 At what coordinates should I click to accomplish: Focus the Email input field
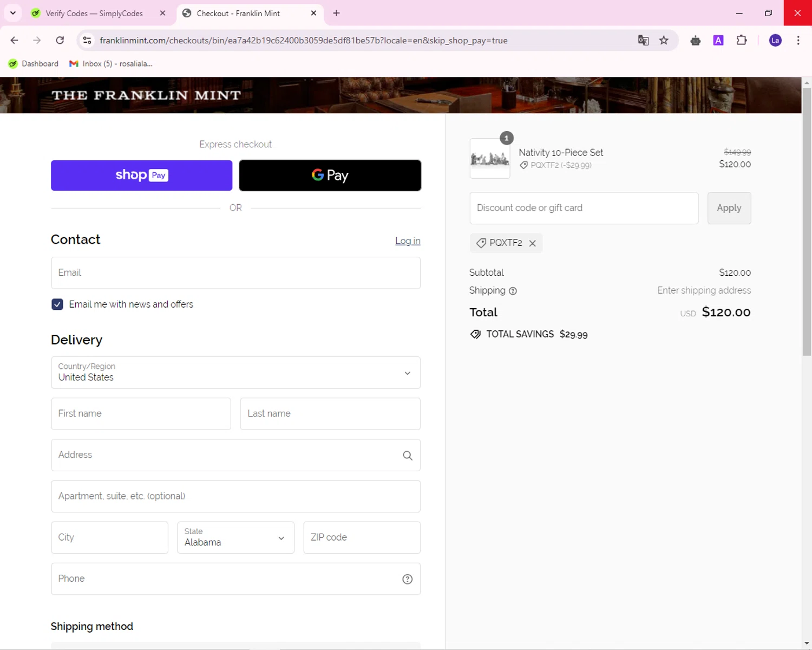coord(235,273)
